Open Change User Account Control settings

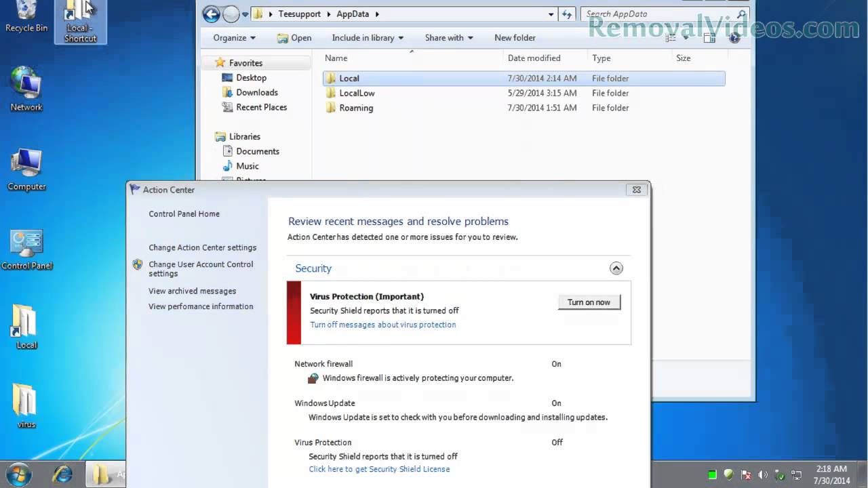click(x=201, y=269)
